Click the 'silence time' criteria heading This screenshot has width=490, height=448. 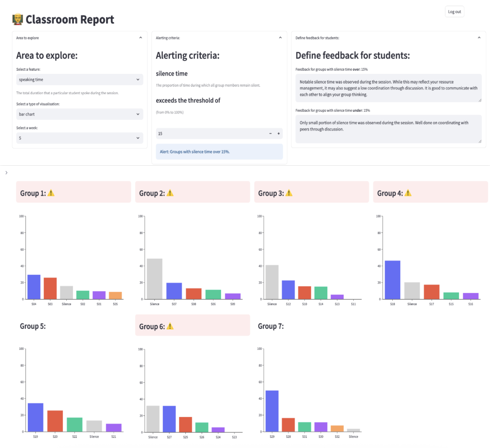[x=172, y=74]
